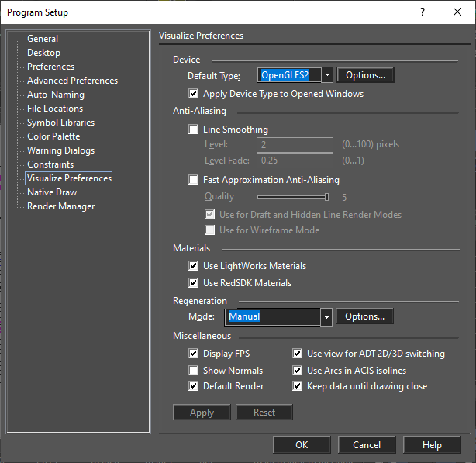The width and height of the screenshot is (476, 463).
Task: Select Render Manager in the tree
Action: [60, 206]
